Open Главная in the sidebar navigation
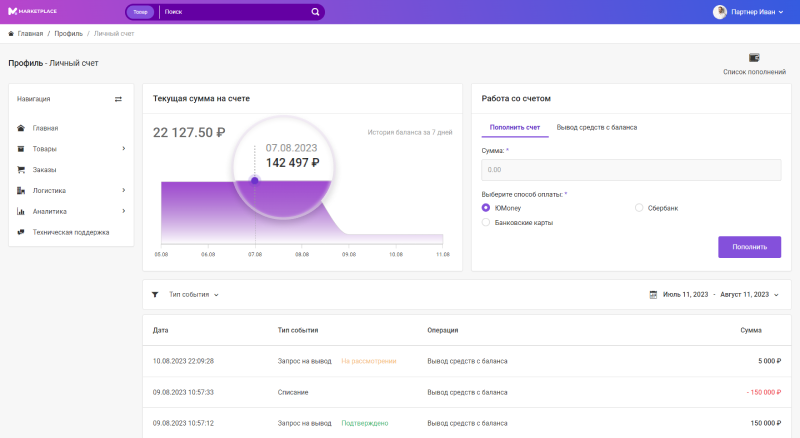This screenshot has width=800, height=438. [45, 128]
